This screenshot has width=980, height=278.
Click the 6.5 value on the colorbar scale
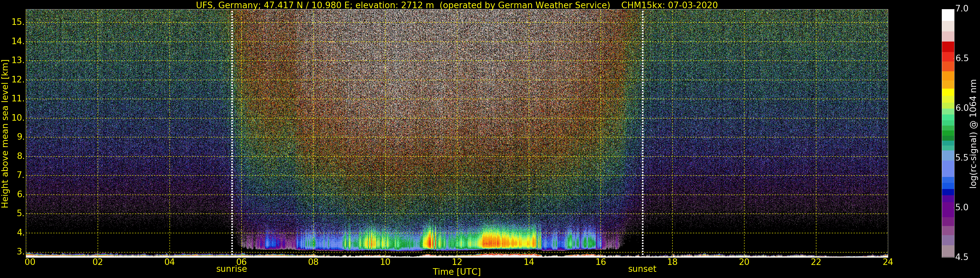(x=962, y=58)
